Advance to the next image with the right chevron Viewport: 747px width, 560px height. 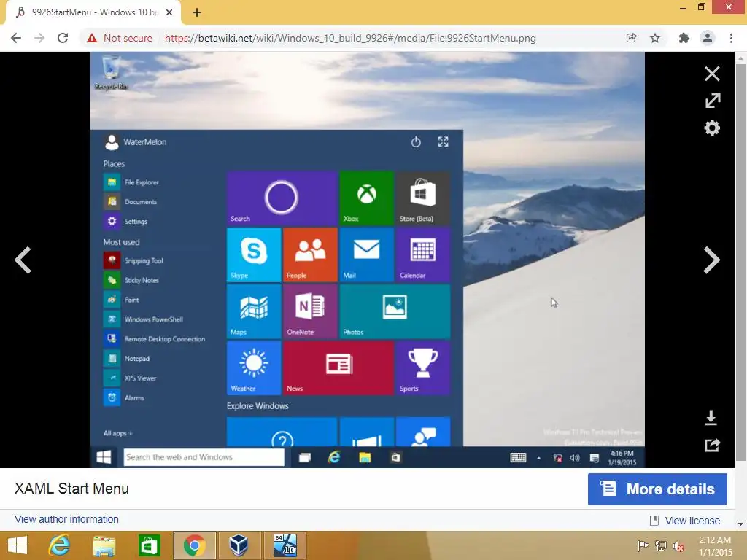(x=711, y=260)
